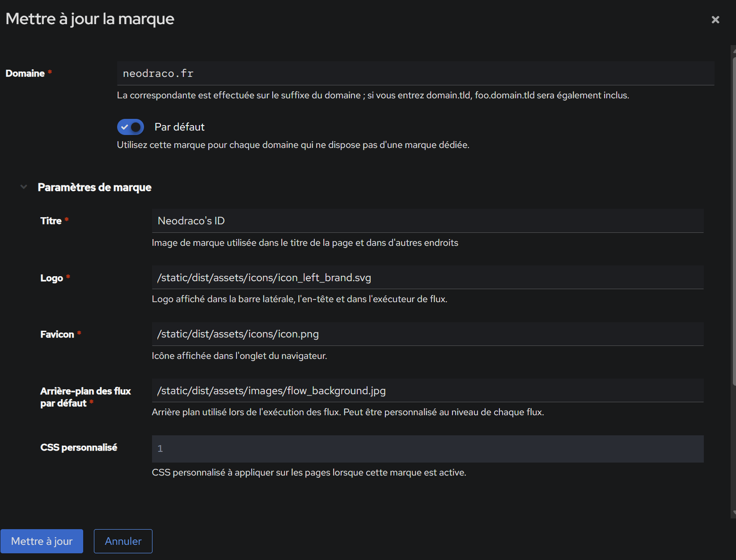This screenshot has height=560, width=736.
Task: Click the Logo path input field
Action: 427,278
